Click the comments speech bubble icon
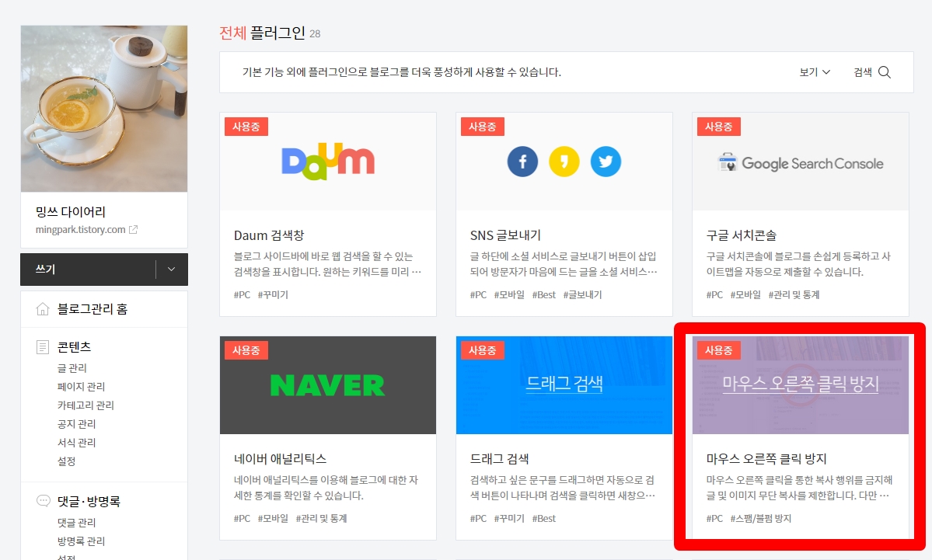Viewport: 932px width, 560px height. point(43,501)
